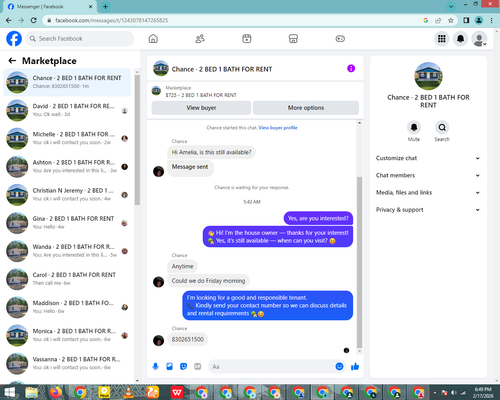Select the Messenger | Facebook tab
Image resolution: width=500 pixels, height=400 pixels.
click(50, 7)
